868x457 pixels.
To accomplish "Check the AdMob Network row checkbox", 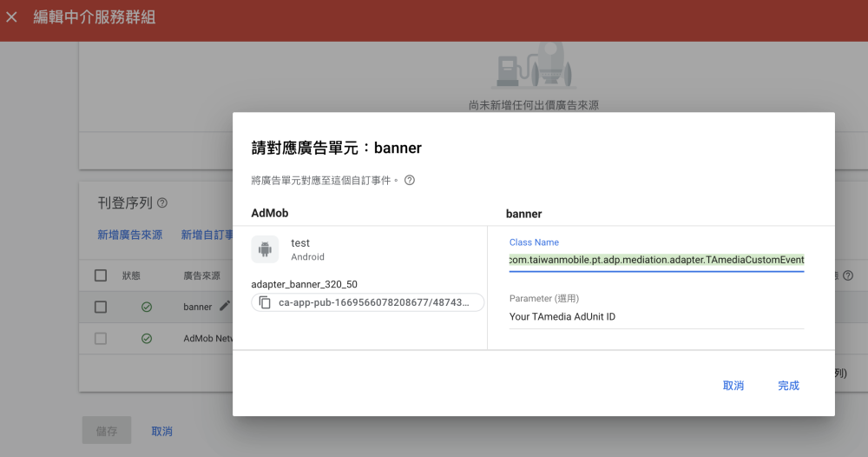I will point(101,339).
